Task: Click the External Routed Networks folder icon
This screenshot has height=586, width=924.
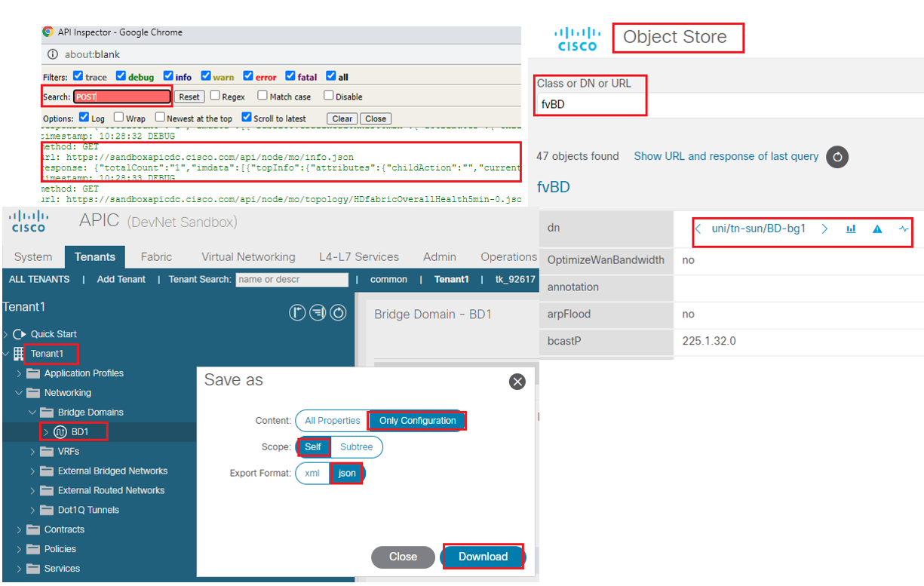Action: tap(47, 491)
